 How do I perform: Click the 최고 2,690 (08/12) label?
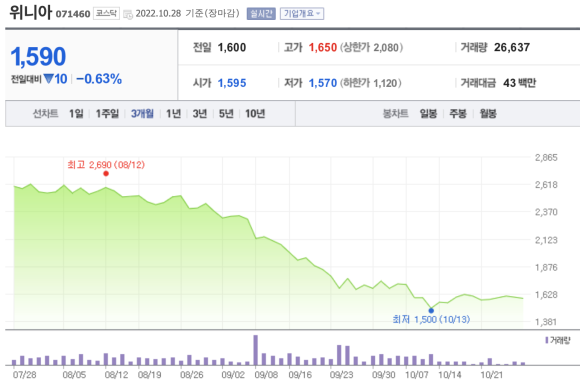point(106,165)
